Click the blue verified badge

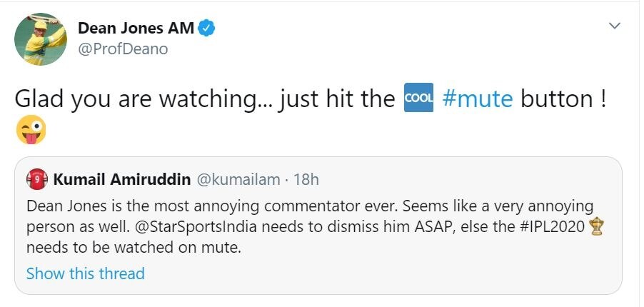pos(206,29)
